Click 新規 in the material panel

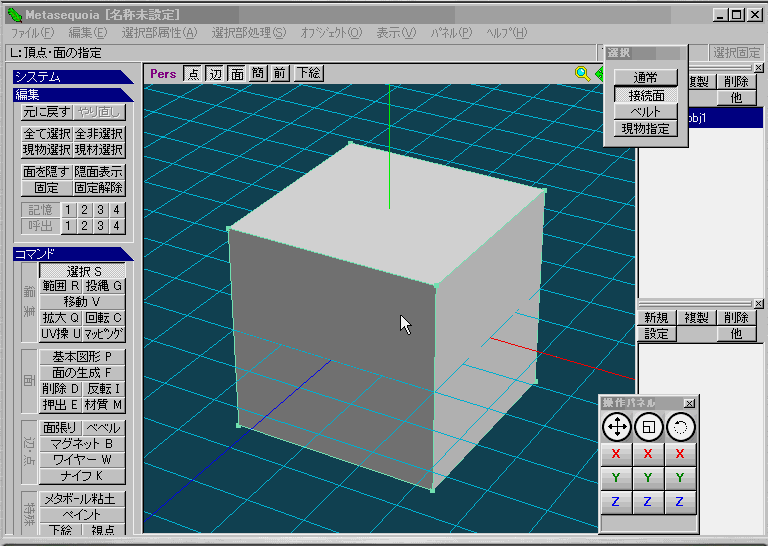pyautogui.click(x=656, y=318)
